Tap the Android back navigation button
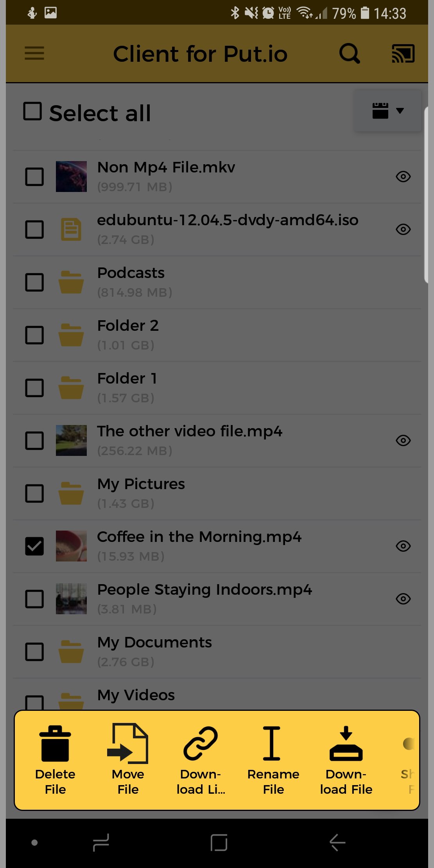The width and height of the screenshot is (434, 868). (337, 842)
